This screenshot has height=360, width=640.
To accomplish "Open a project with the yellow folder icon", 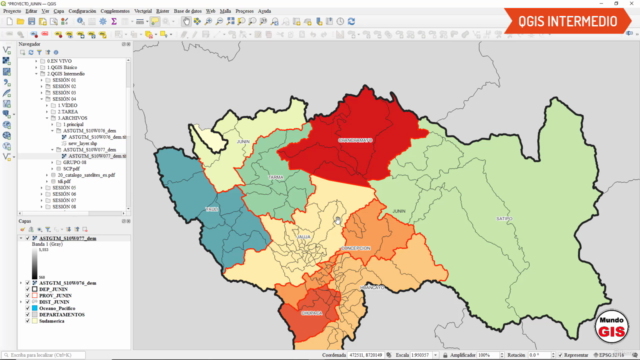I will point(20,21).
